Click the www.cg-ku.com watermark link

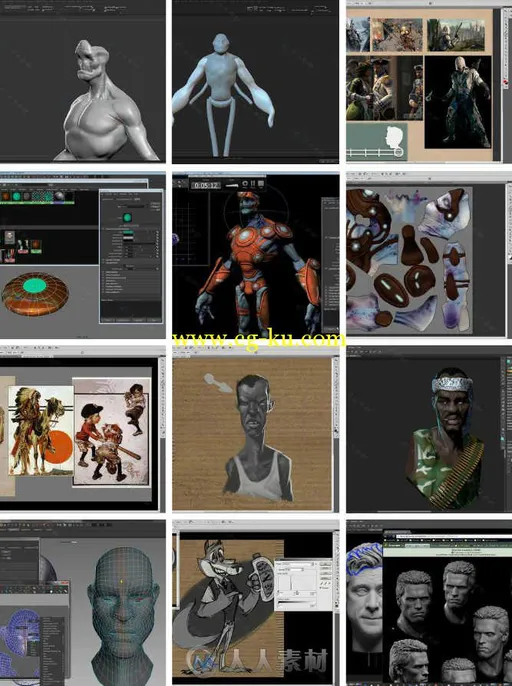pyautogui.click(x=259, y=339)
